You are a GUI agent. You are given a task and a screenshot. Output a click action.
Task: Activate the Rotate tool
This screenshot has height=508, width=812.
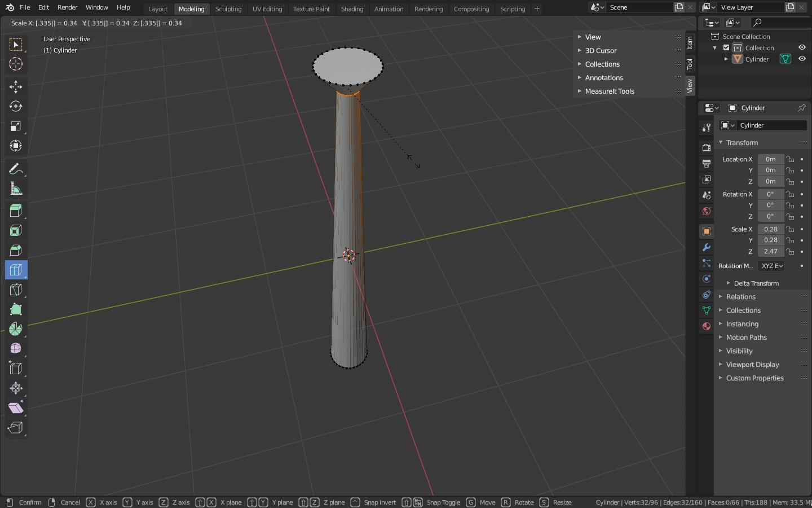click(x=16, y=106)
